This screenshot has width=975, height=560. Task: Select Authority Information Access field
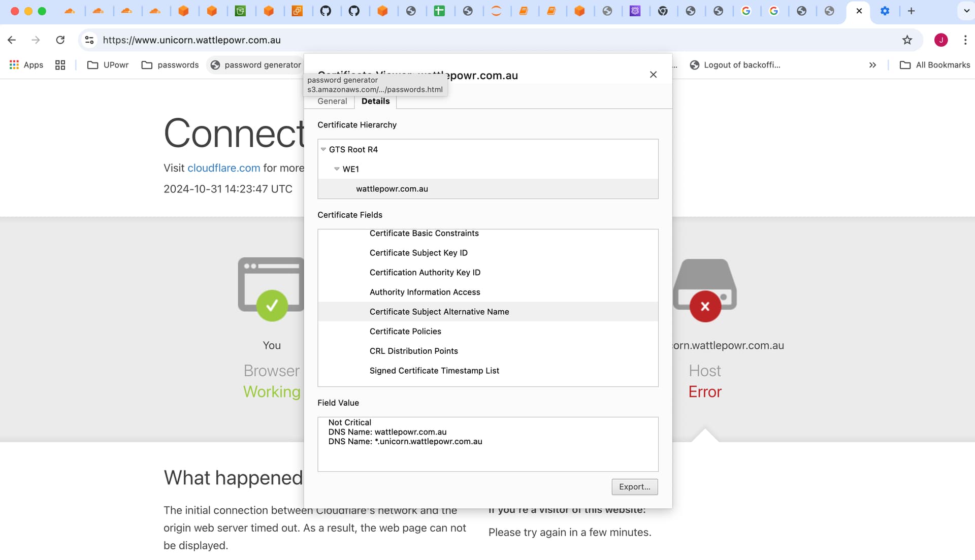coord(487,292)
